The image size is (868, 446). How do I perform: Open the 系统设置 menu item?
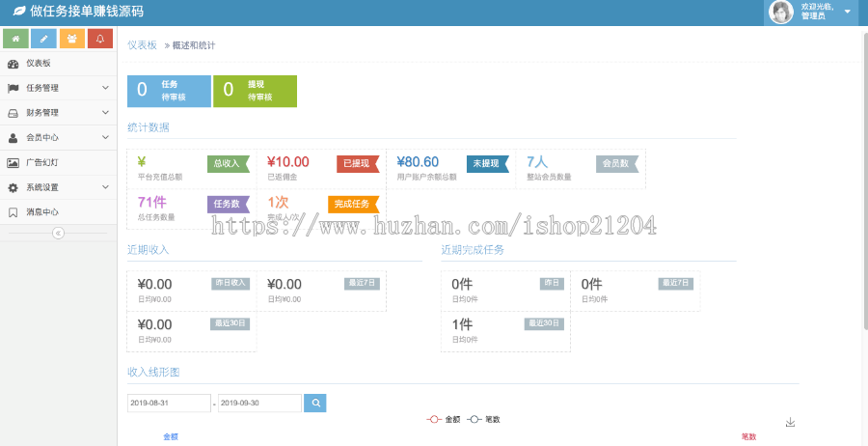(58, 188)
